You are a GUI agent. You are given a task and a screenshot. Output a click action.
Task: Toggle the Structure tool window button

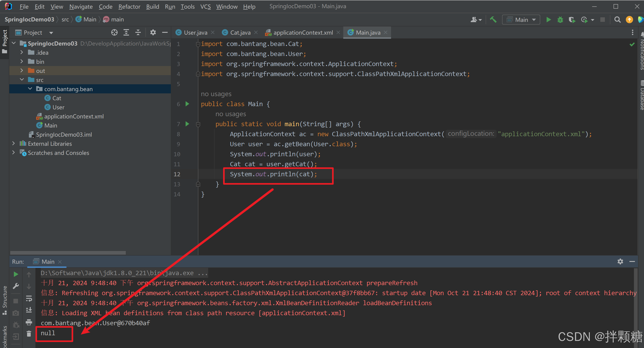(x=5, y=299)
